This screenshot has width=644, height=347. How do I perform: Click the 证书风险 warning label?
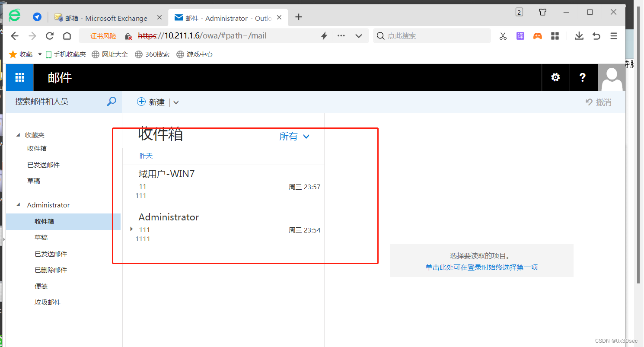click(x=103, y=36)
